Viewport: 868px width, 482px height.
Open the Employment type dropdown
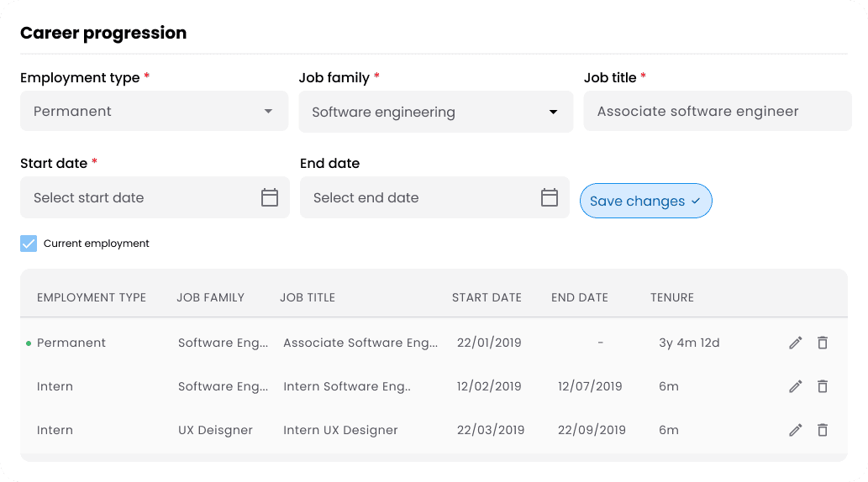[x=155, y=111]
